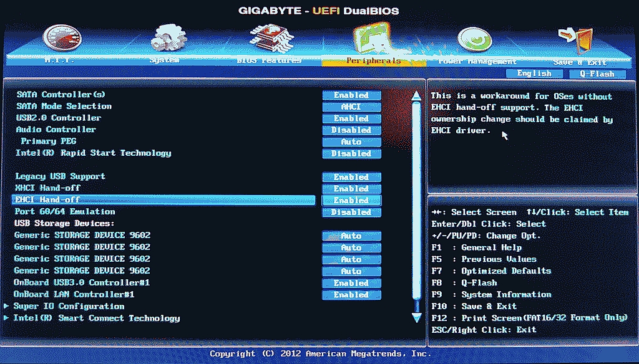
Task: Click the BIOS Features chip icon
Action: [x=271, y=38]
